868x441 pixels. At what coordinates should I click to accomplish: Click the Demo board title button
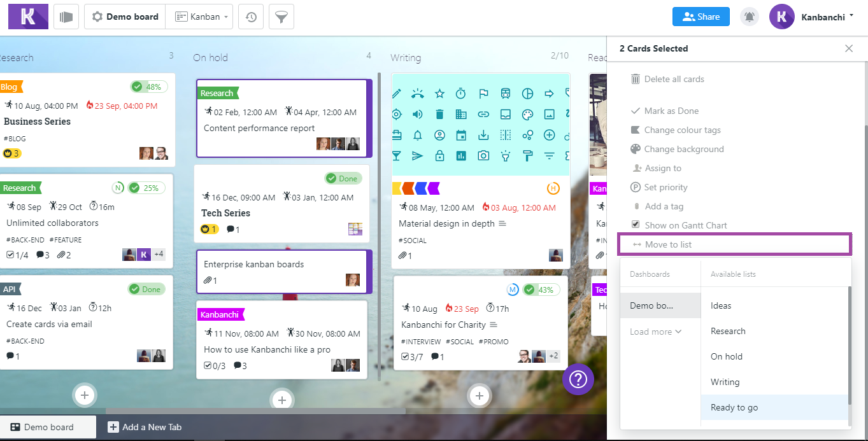[x=125, y=17]
